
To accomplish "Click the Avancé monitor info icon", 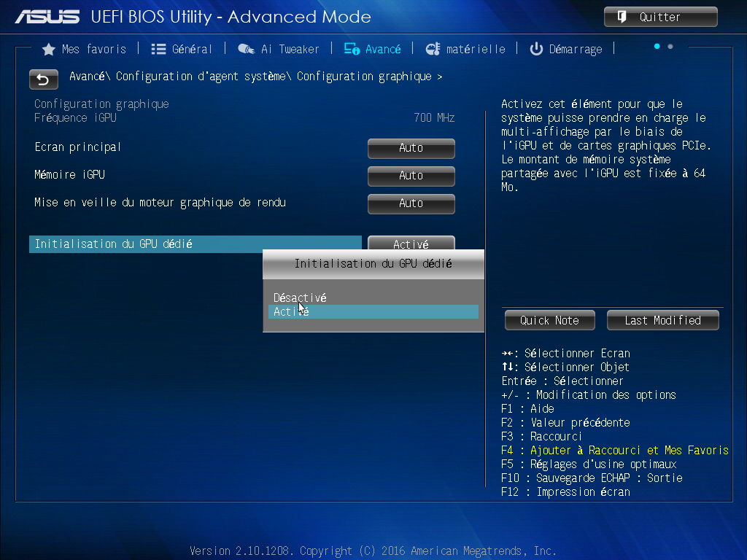I will click(352, 49).
